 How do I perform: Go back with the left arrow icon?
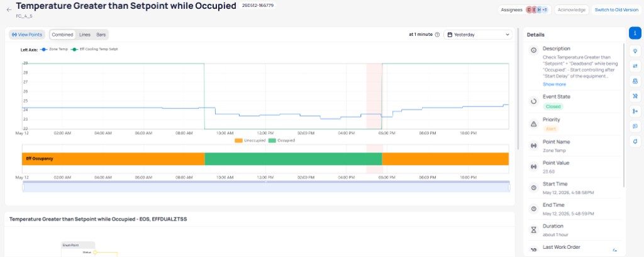pos(9,9)
